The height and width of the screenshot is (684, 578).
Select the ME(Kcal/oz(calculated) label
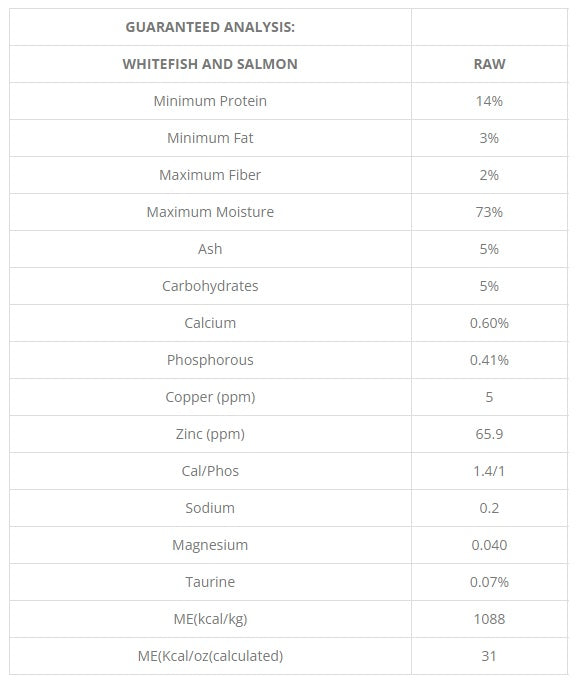(x=210, y=656)
